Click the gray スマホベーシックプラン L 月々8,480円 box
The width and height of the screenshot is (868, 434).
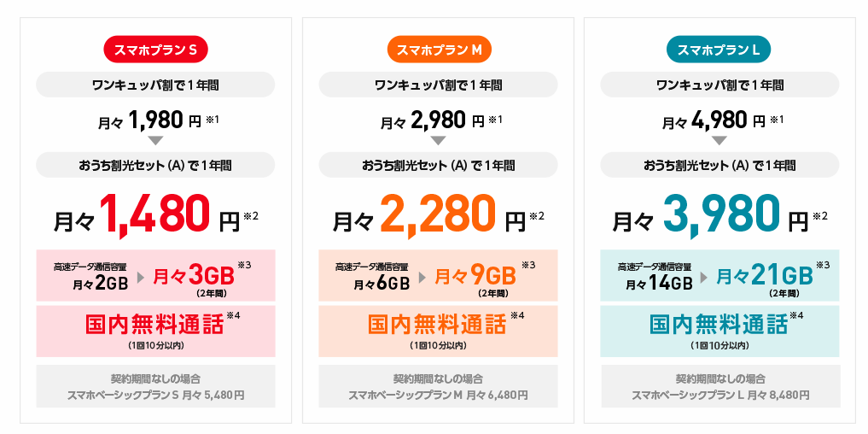point(720,386)
